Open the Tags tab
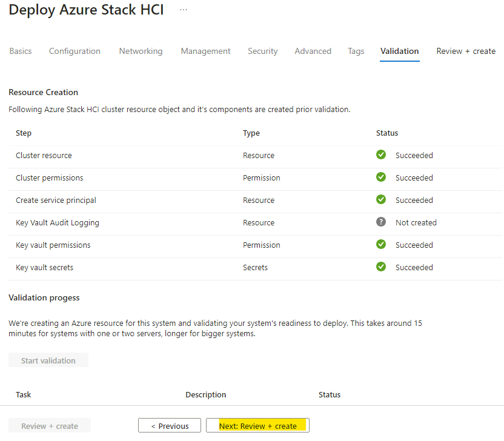The image size is (504, 441). click(x=356, y=51)
